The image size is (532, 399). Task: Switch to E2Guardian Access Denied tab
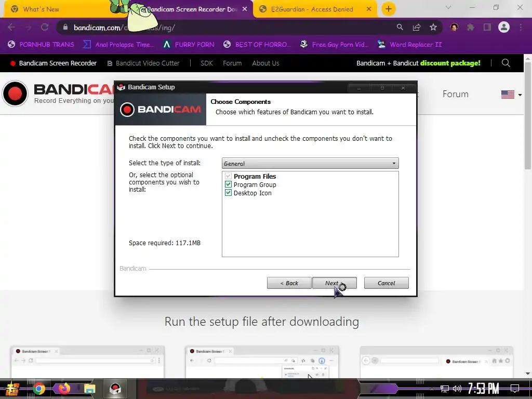pos(312,9)
